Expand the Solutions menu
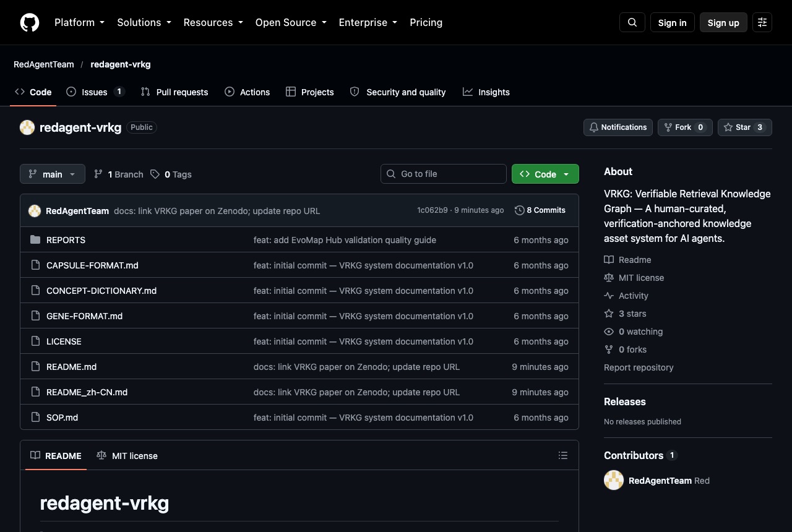 (144, 22)
